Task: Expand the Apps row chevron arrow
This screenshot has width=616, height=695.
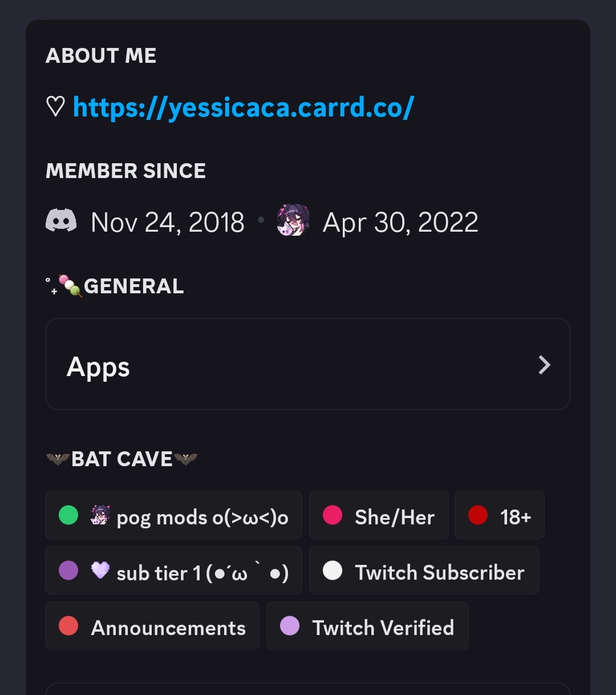Action: 545,365
